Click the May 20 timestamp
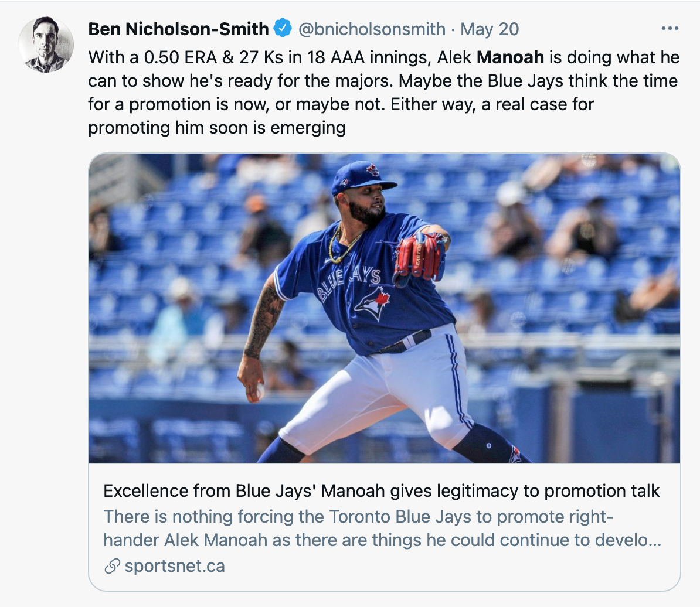 (490, 29)
